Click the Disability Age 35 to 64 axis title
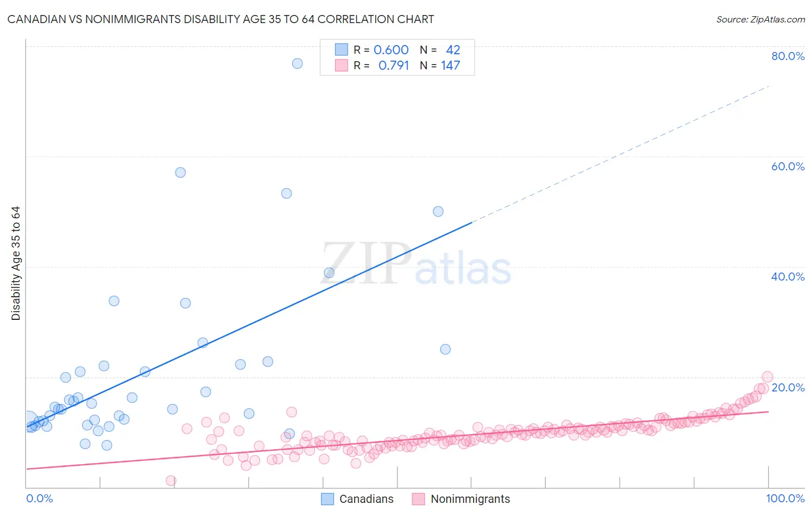The image size is (812, 515). (16, 263)
